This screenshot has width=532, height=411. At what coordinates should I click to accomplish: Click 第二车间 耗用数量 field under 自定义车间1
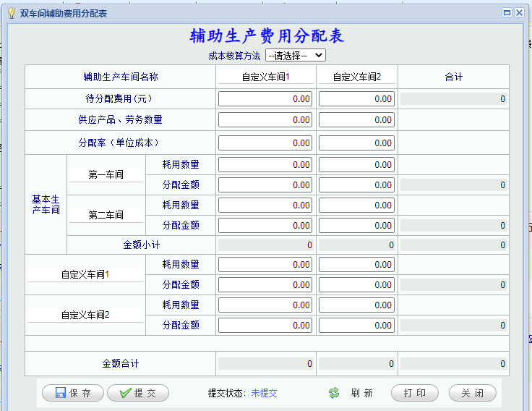click(x=265, y=205)
